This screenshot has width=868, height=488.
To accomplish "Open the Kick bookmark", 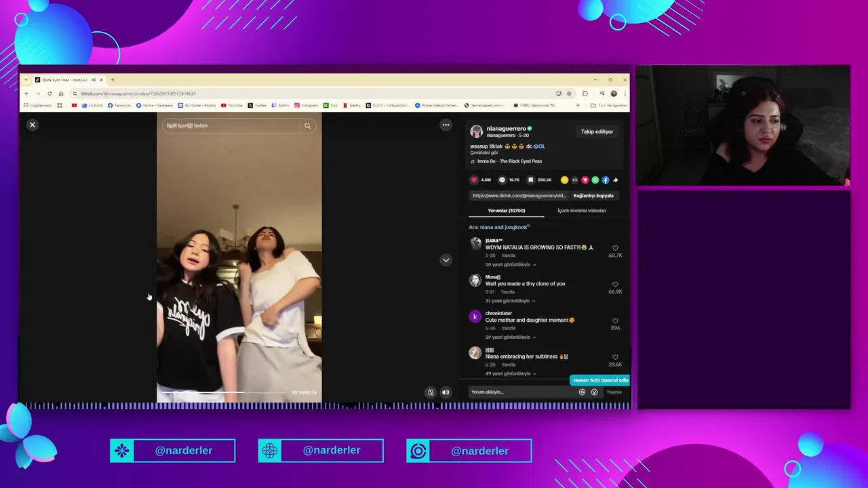I will 330,105.
